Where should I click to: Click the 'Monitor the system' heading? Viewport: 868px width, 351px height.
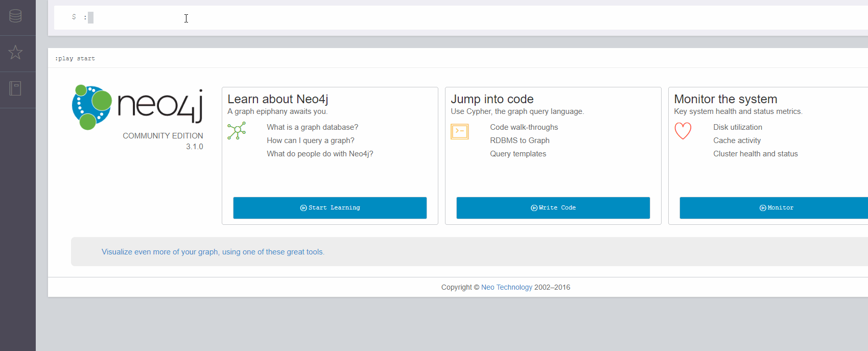[x=725, y=99]
